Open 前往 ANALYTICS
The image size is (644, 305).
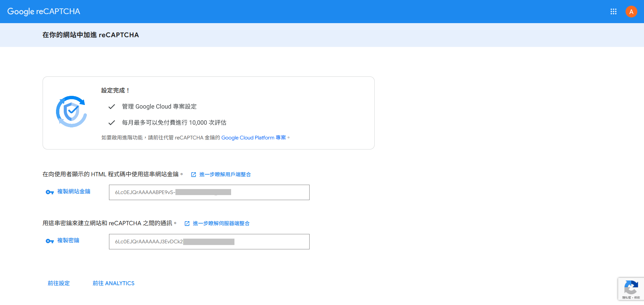pos(113,283)
